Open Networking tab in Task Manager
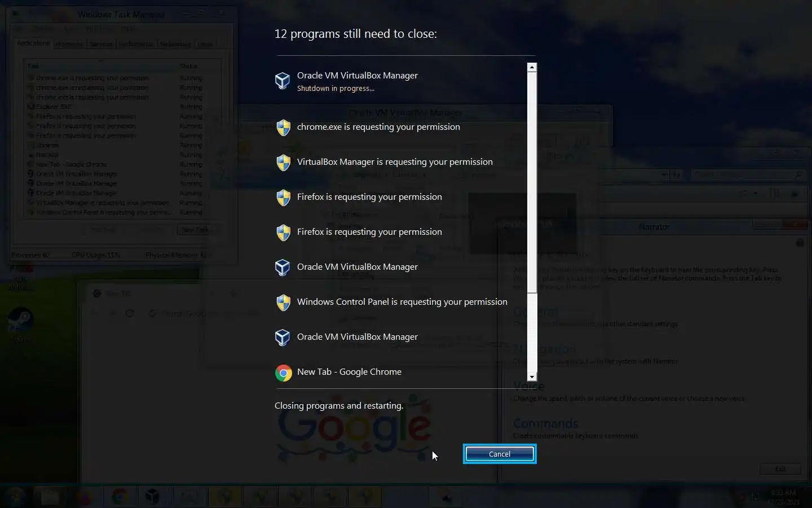Screen dimensions: 812x508 coord(175,44)
